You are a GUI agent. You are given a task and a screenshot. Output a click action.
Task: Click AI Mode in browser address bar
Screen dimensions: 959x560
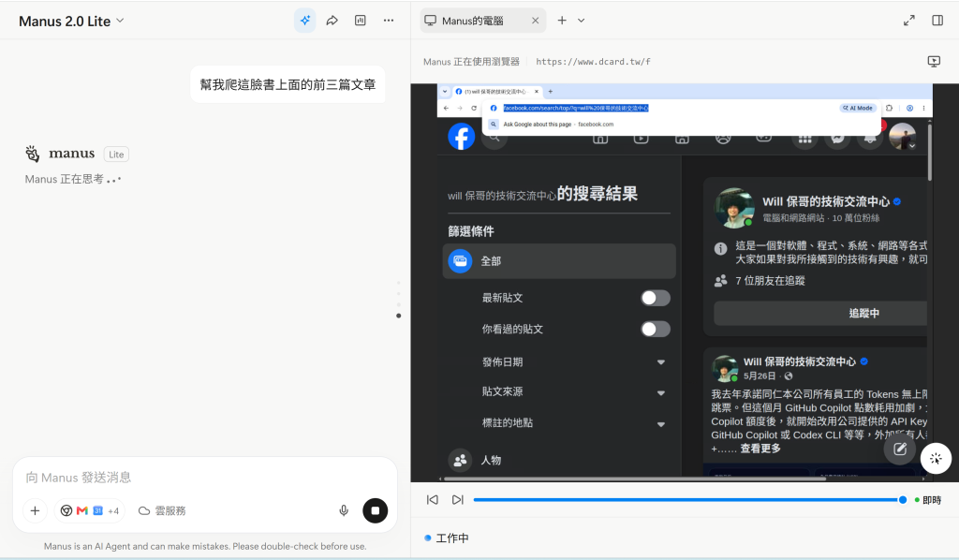click(858, 109)
